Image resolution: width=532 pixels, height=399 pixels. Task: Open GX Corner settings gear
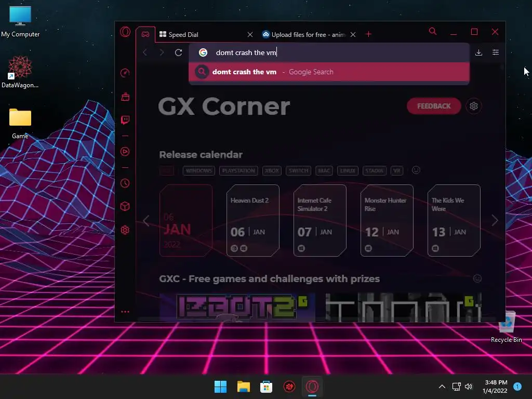pyautogui.click(x=474, y=106)
